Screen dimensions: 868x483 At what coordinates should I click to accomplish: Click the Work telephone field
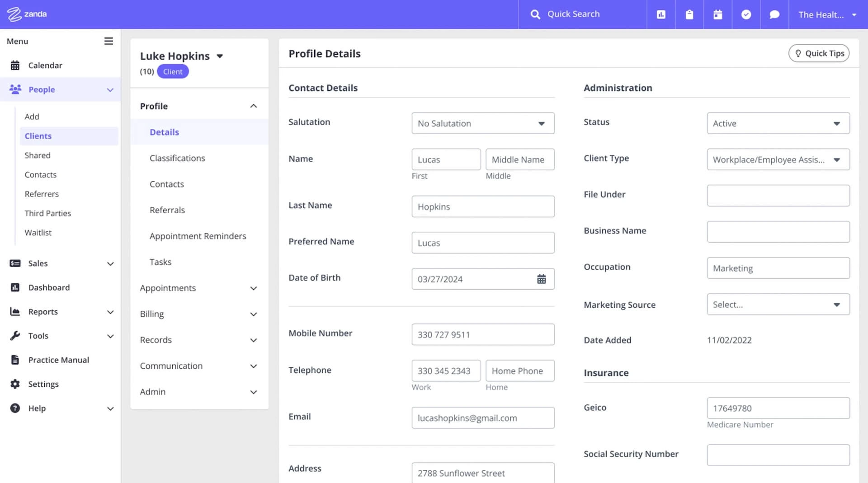tap(446, 370)
